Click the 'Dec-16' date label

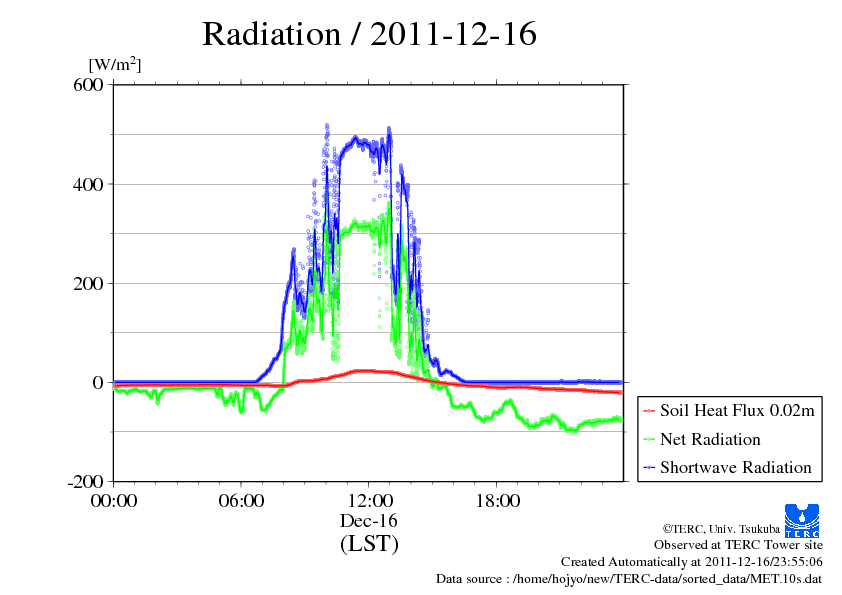pos(368,520)
